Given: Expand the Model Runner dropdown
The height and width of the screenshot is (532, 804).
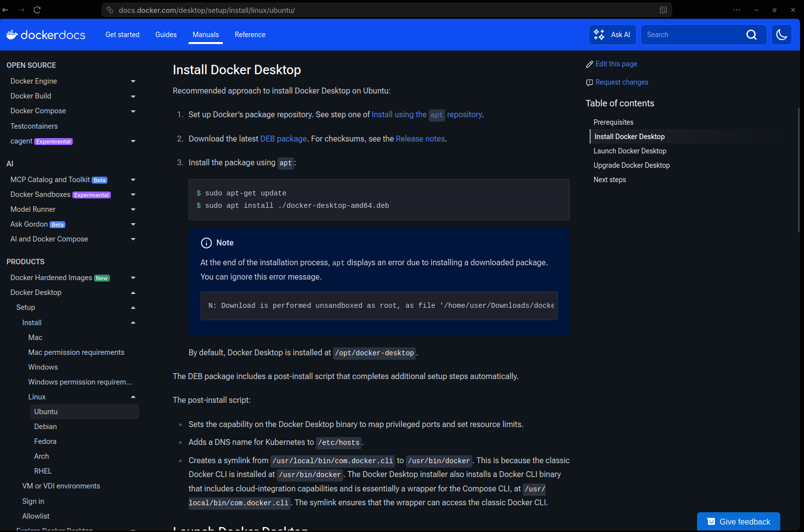Looking at the screenshot, I should 133,209.
